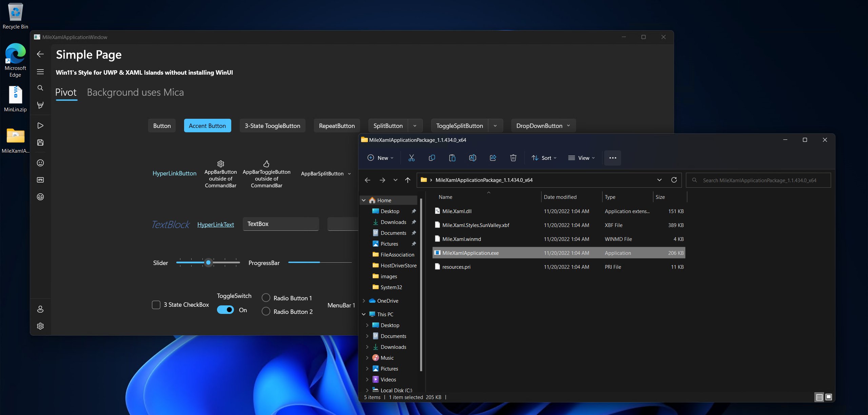Click the HyperLinkText link

216,225
